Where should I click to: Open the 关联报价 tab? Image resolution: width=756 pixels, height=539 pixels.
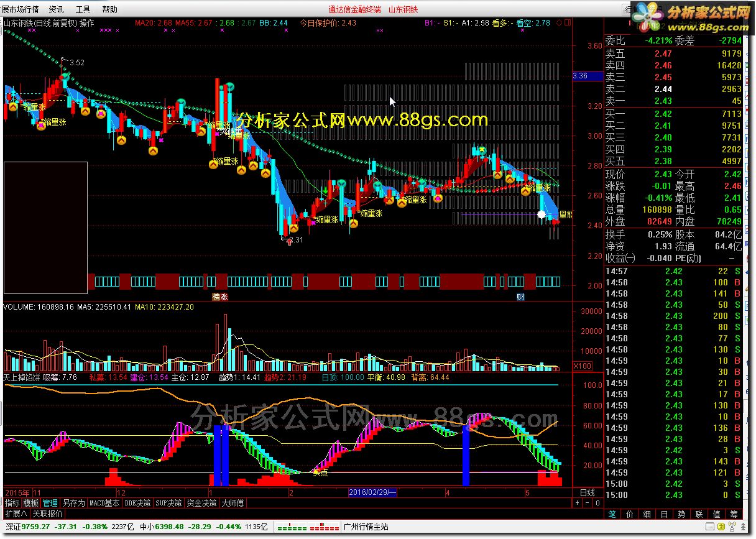pos(47,514)
